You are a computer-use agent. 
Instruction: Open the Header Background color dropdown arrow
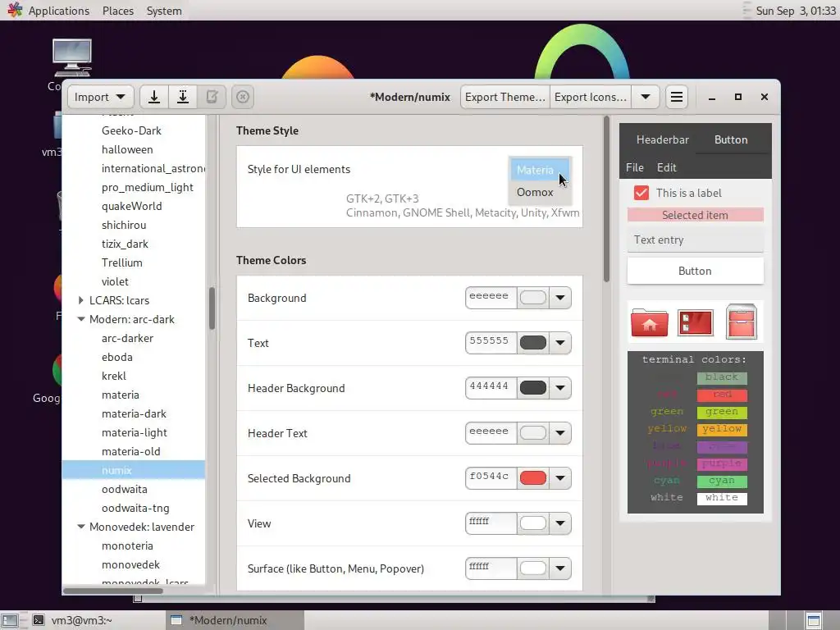click(x=559, y=388)
